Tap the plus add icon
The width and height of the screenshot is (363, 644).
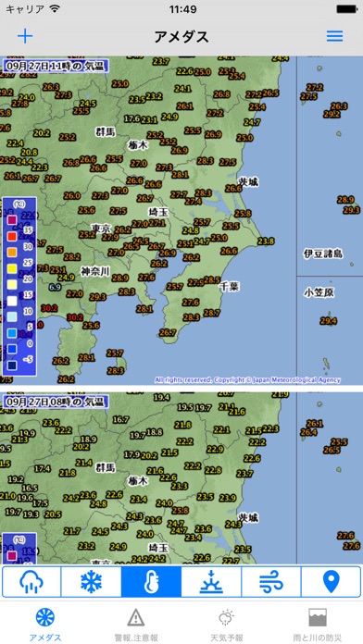click(x=25, y=37)
